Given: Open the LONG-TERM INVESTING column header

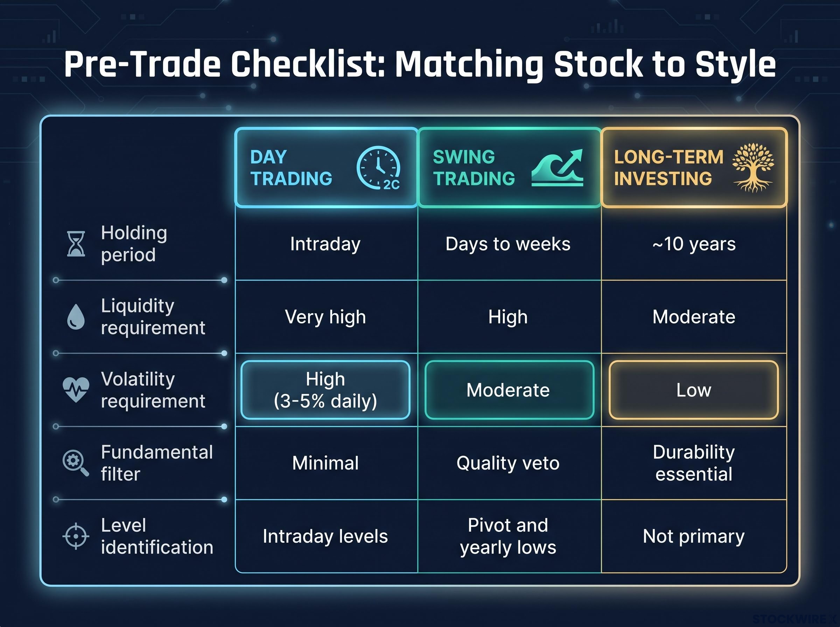Looking at the screenshot, I should tap(694, 167).
